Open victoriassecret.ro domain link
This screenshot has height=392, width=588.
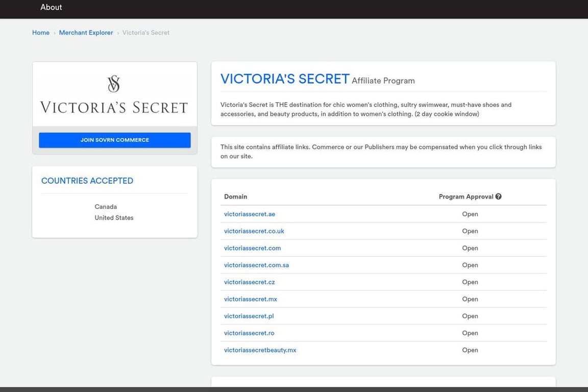pyautogui.click(x=249, y=333)
